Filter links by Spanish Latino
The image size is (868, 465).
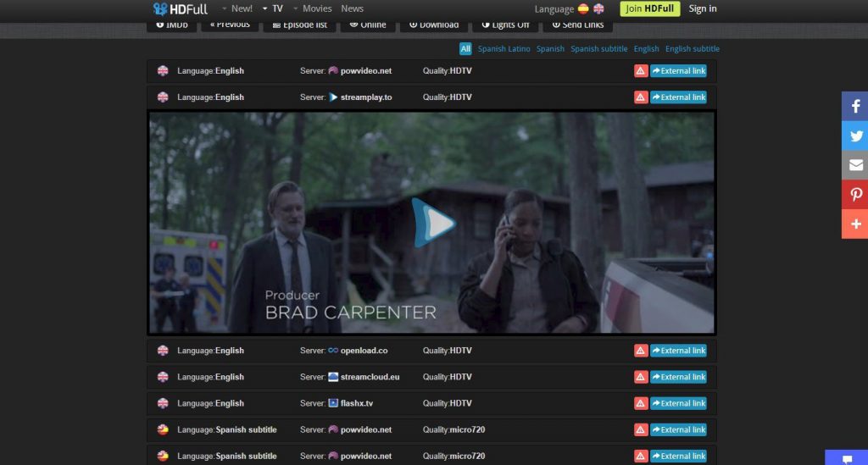coord(504,48)
